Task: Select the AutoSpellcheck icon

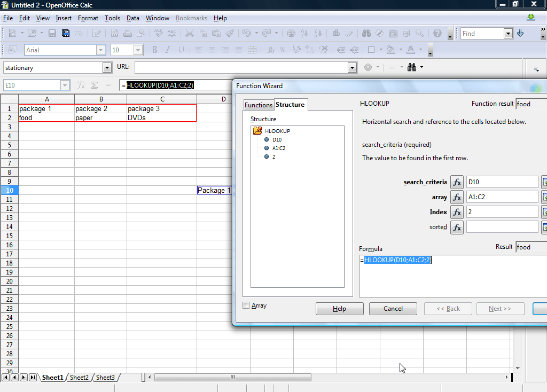Action: (x=172, y=33)
